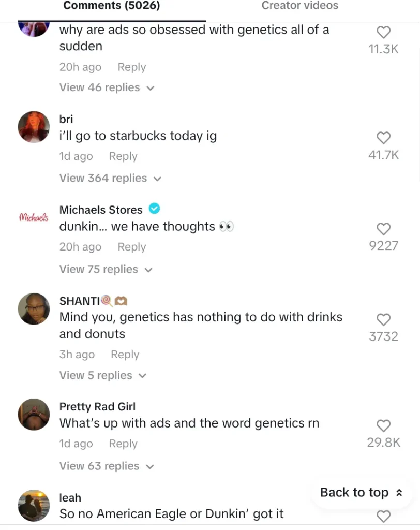
Task: Open Michaels Stores profile logo
Action: tap(34, 217)
